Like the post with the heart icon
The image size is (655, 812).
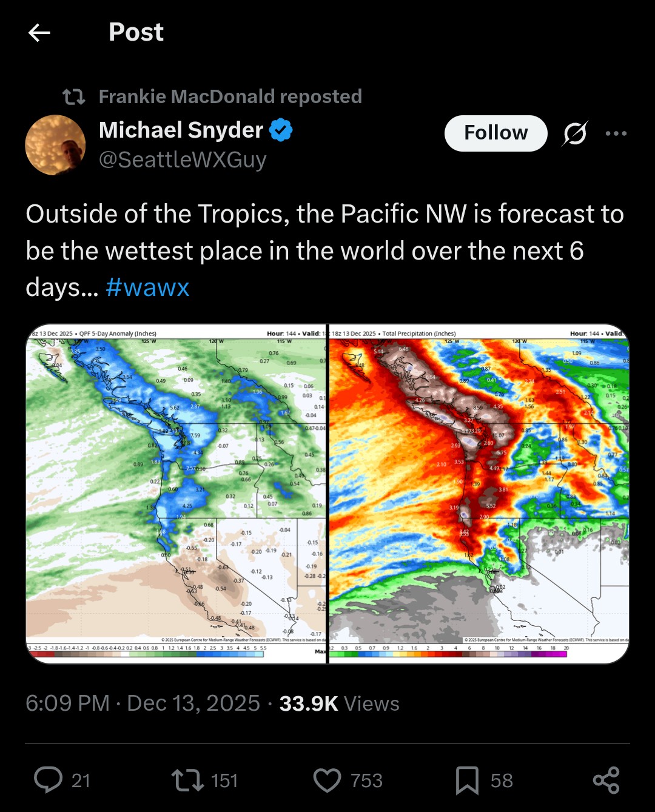click(x=327, y=780)
